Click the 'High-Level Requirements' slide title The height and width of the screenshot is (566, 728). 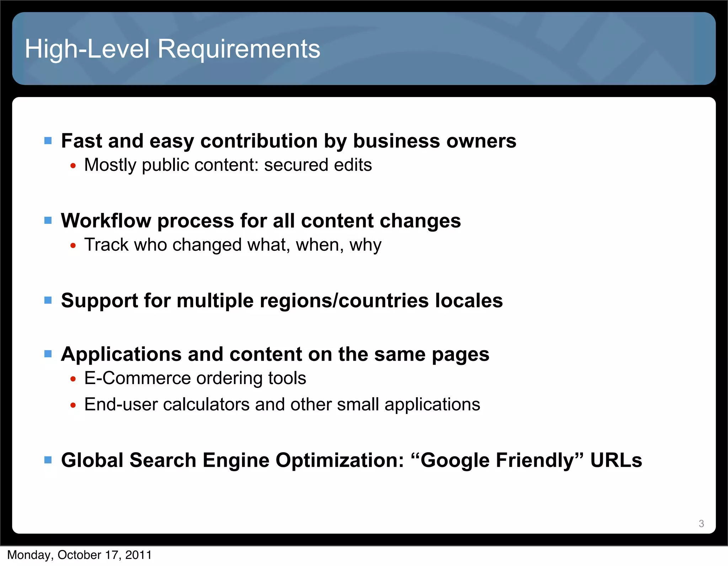tap(172, 49)
